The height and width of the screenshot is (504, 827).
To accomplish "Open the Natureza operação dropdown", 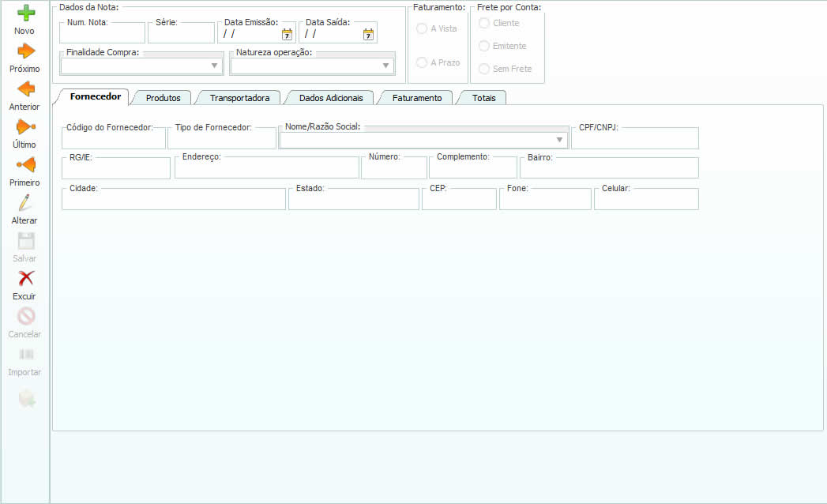I will point(386,66).
